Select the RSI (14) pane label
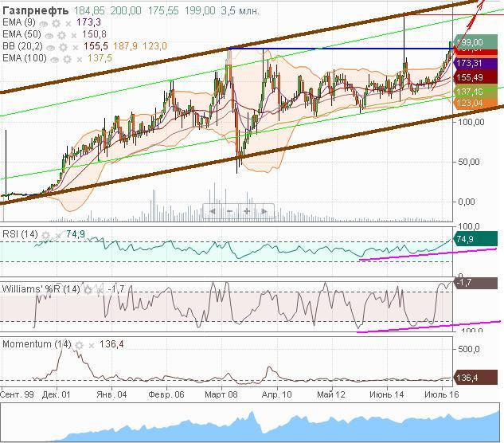 [20, 234]
